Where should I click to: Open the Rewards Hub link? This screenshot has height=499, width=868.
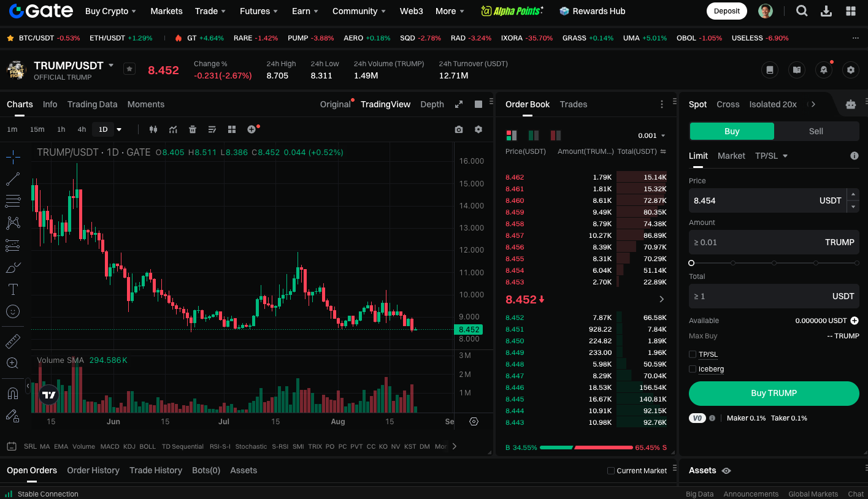pyautogui.click(x=593, y=11)
